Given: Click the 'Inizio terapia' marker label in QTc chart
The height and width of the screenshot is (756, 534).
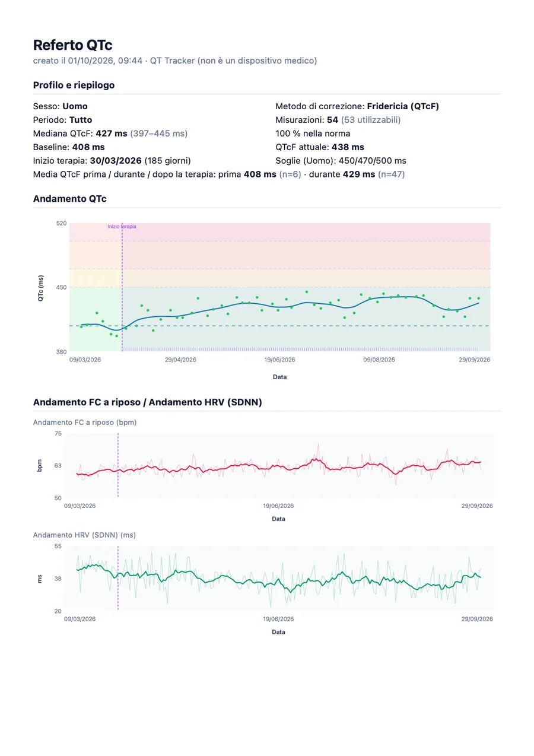Looking at the screenshot, I should (122, 227).
